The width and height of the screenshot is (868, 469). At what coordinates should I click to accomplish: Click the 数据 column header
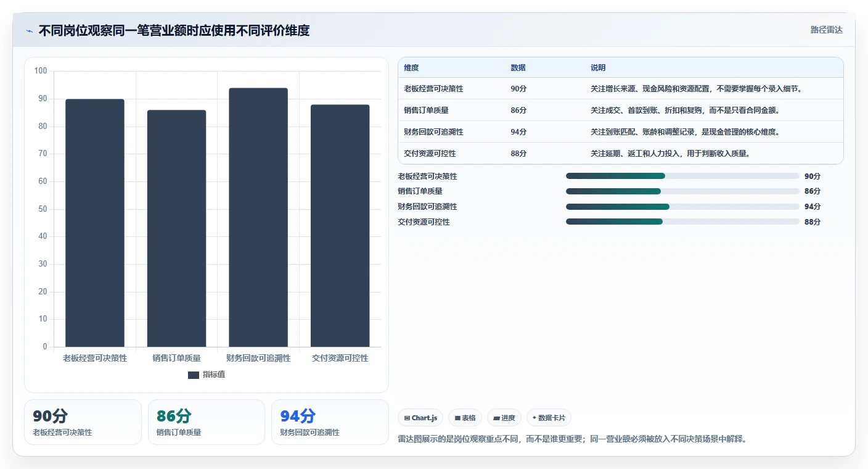point(518,68)
